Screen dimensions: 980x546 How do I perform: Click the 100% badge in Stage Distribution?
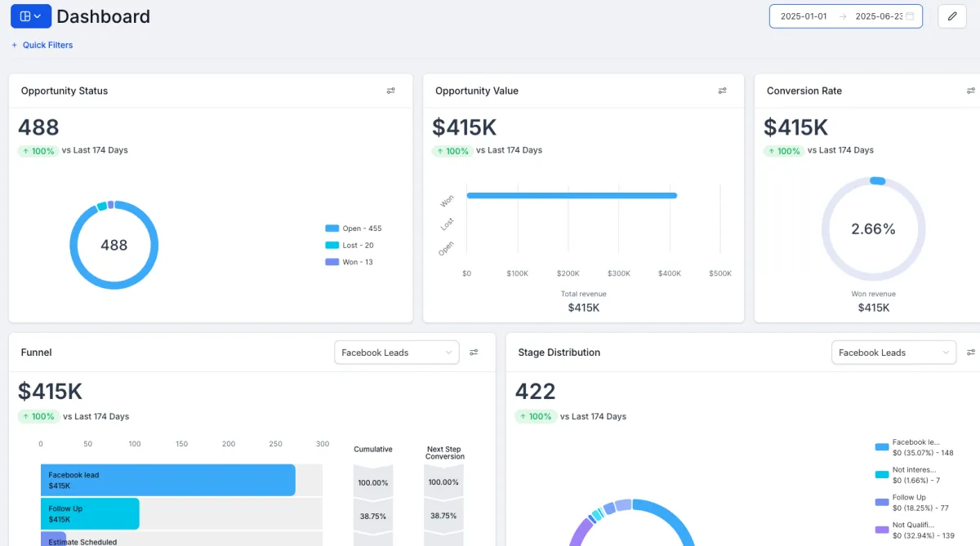click(x=536, y=417)
